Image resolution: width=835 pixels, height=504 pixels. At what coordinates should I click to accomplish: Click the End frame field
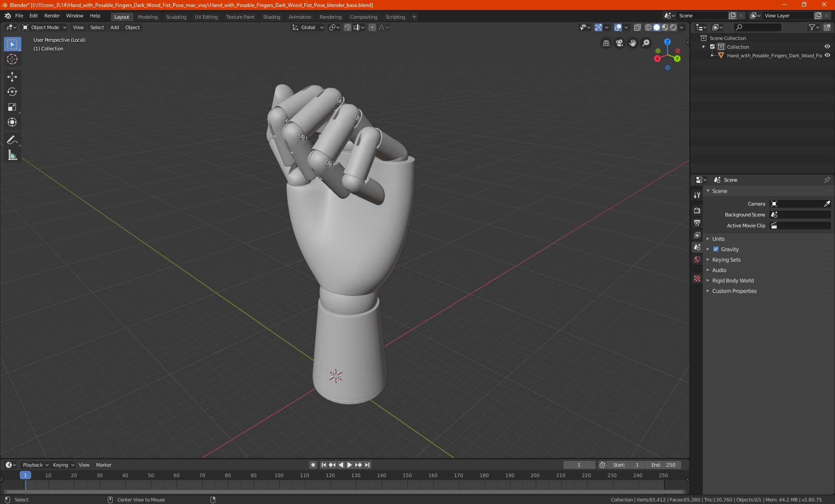[x=663, y=465]
